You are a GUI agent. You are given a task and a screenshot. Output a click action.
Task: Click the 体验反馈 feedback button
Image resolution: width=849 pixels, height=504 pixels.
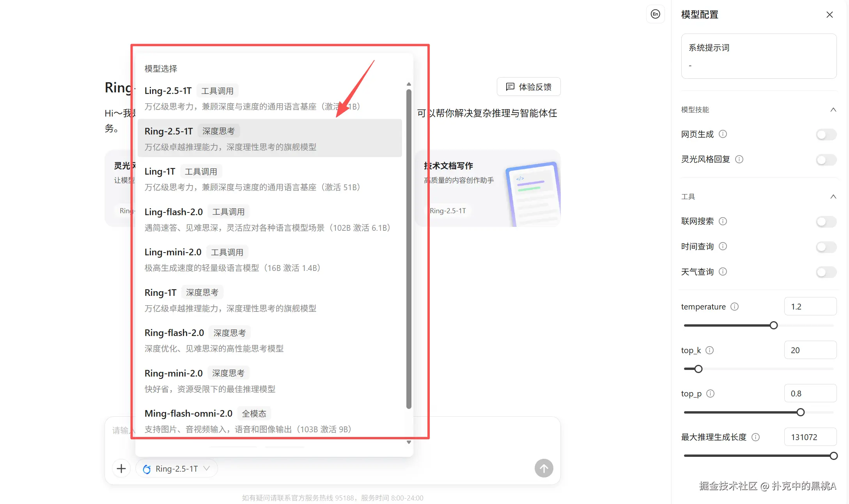pos(528,87)
